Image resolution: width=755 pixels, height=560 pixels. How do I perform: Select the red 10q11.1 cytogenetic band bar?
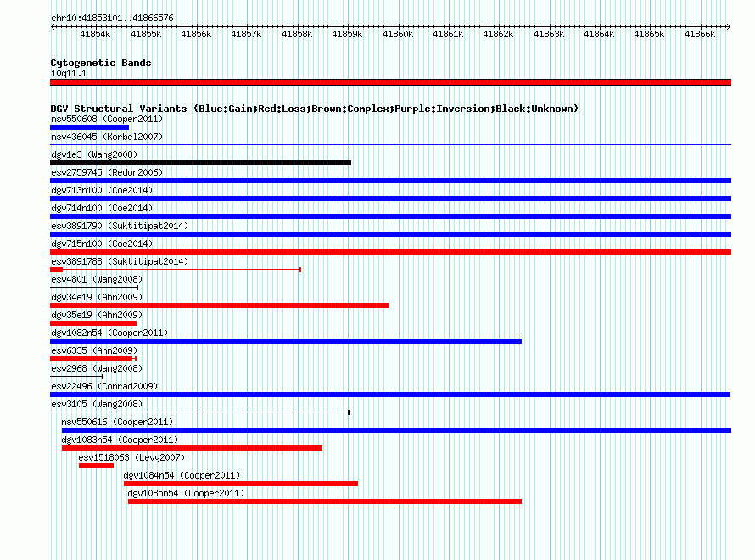pyautogui.click(x=390, y=82)
